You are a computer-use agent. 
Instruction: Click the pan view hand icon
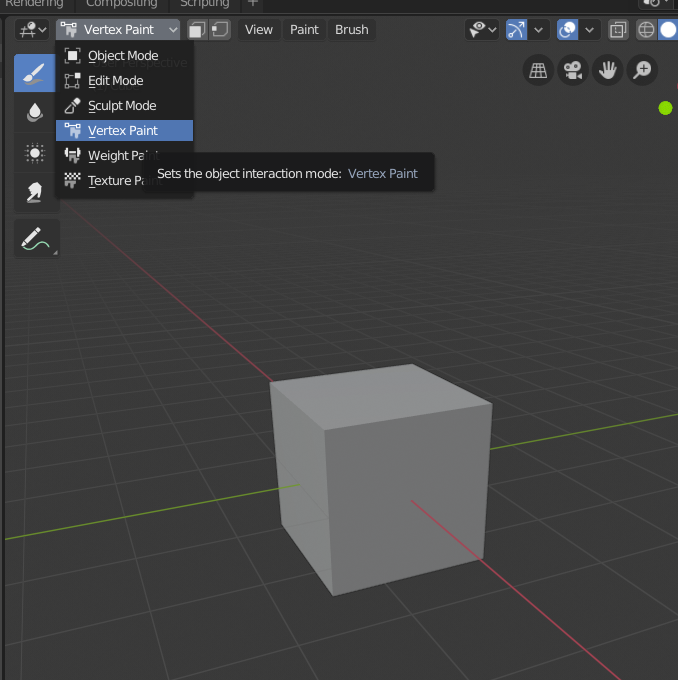[607, 70]
